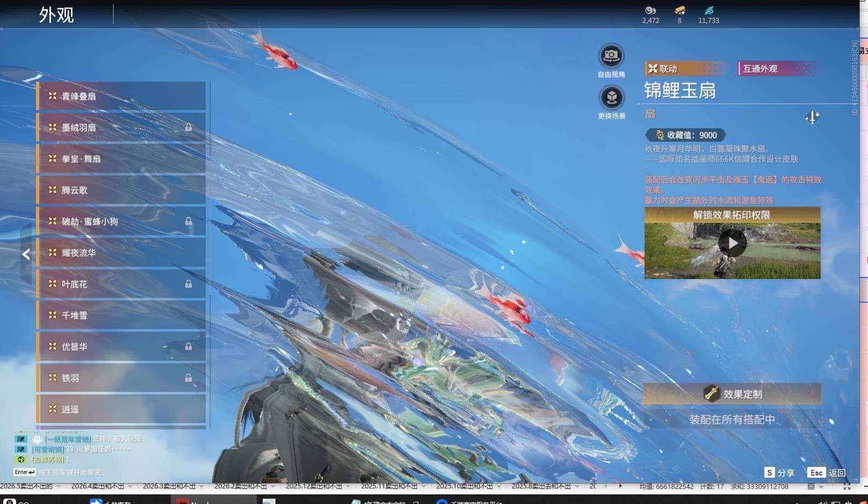This screenshot has width=868, height=504.
Task: Switch to 2026.2卖出和不出 sheet tab
Action: pyautogui.click(x=241, y=486)
